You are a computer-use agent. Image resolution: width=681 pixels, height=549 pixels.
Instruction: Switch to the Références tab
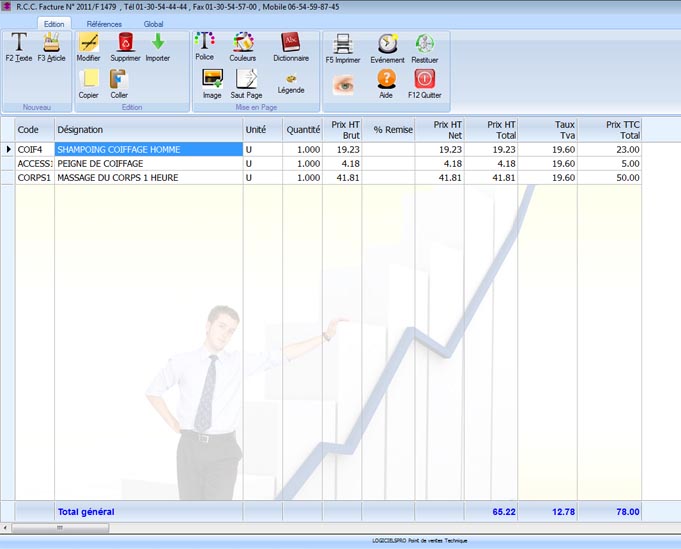[x=103, y=23]
